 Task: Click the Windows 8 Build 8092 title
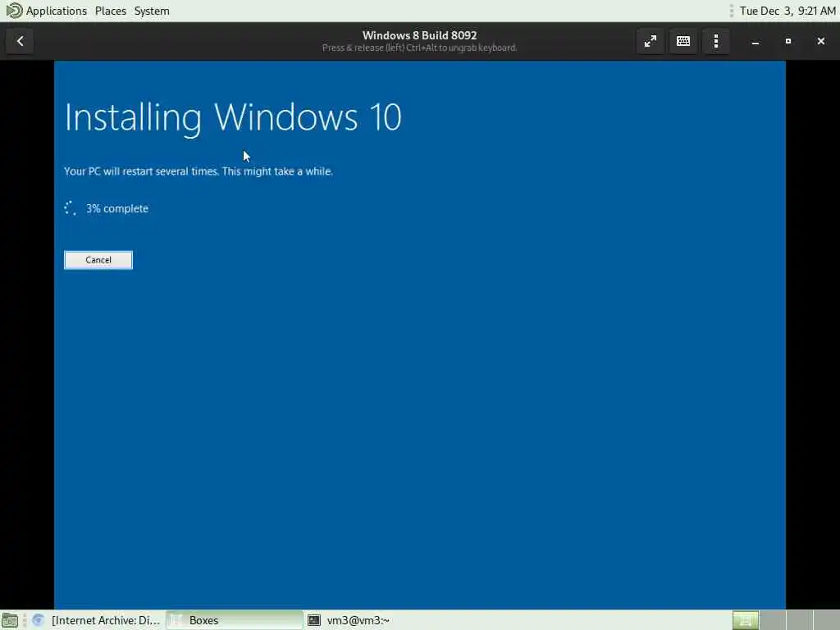click(419, 35)
